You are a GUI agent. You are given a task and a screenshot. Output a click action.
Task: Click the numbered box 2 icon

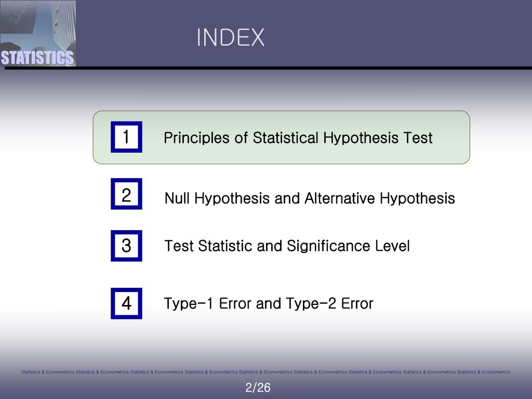coord(126,194)
